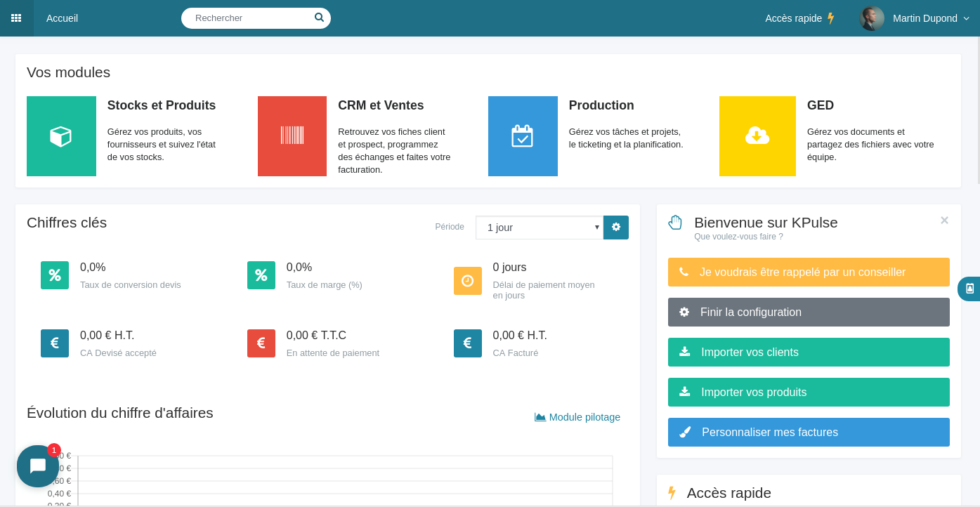Open the Stocks et Produits module tile
Image resolution: width=980 pixels, height=507 pixels.
(x=61, y=136)
